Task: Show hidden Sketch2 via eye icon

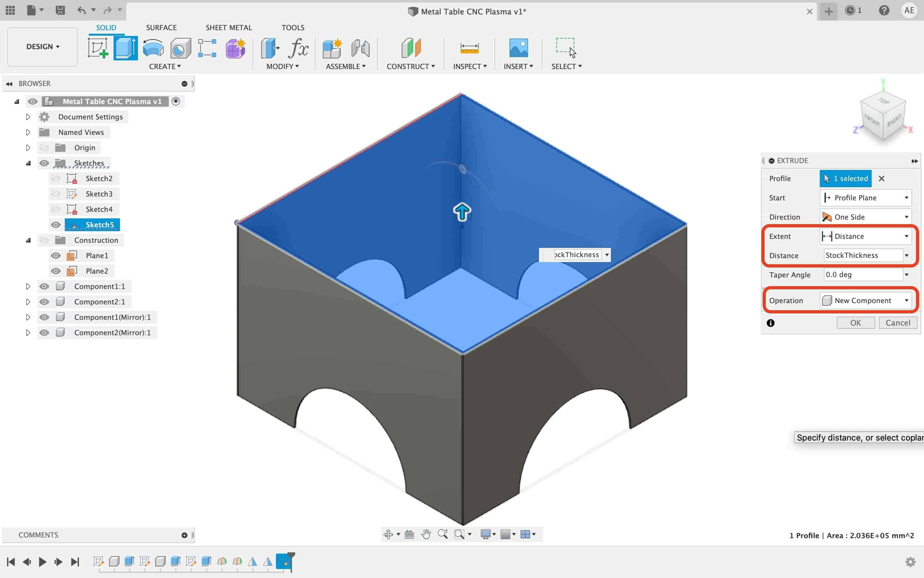Action: 56,179
